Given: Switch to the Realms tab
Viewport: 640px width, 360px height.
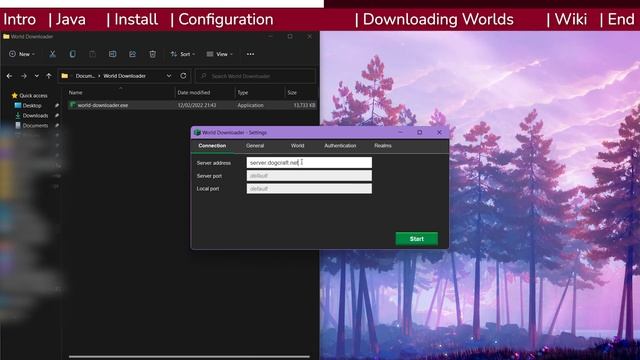Looking at the screenshot, I should click(383, 146).
